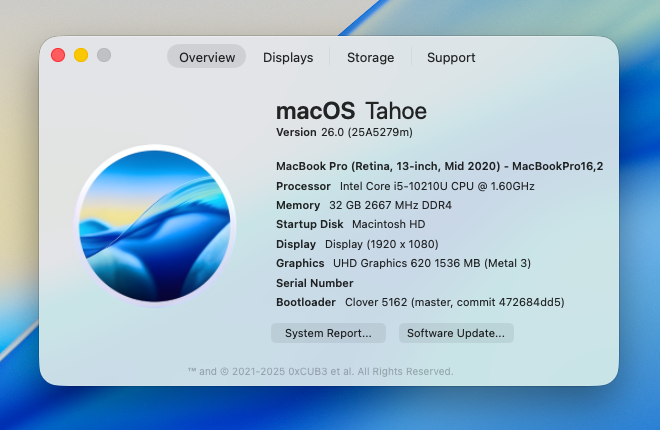
Task: Click memory value 32 GB 2667 MHz DDR4
Action: click(390, 205)
